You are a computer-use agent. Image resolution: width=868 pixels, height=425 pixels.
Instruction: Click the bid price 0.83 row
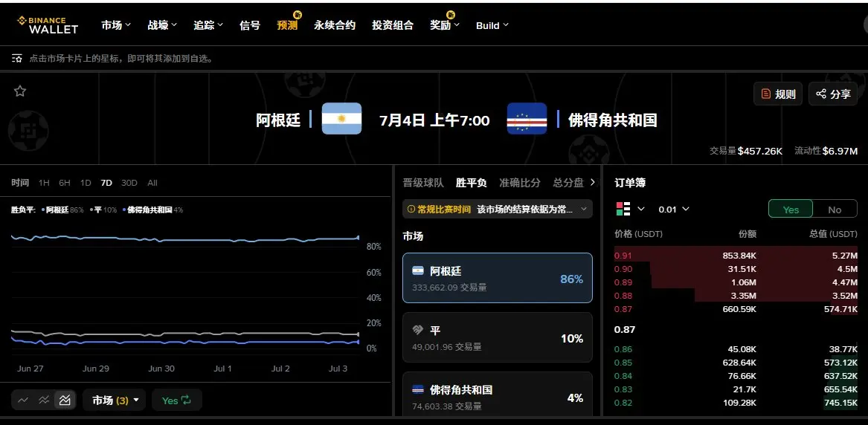point(736,389)
